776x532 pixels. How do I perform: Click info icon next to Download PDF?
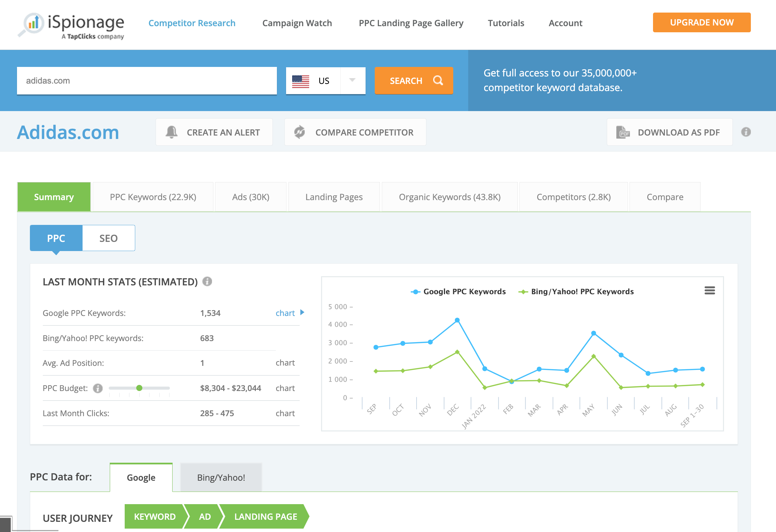(746, 132)
